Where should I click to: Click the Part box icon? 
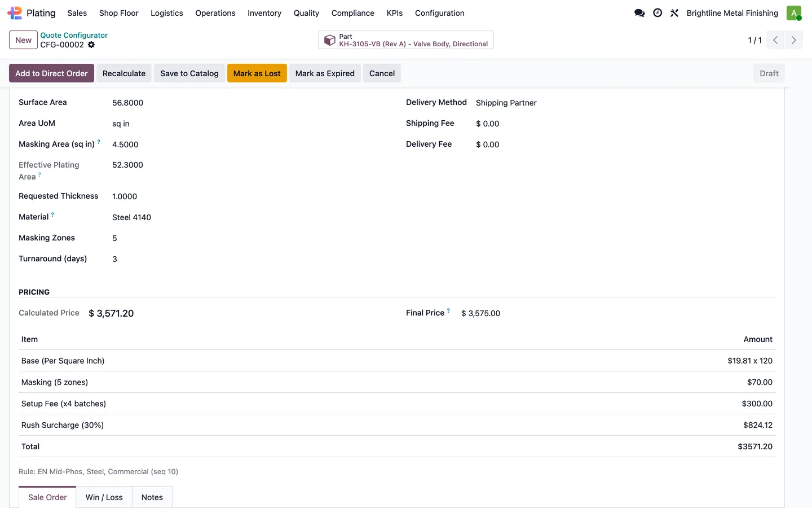point(330,40)
